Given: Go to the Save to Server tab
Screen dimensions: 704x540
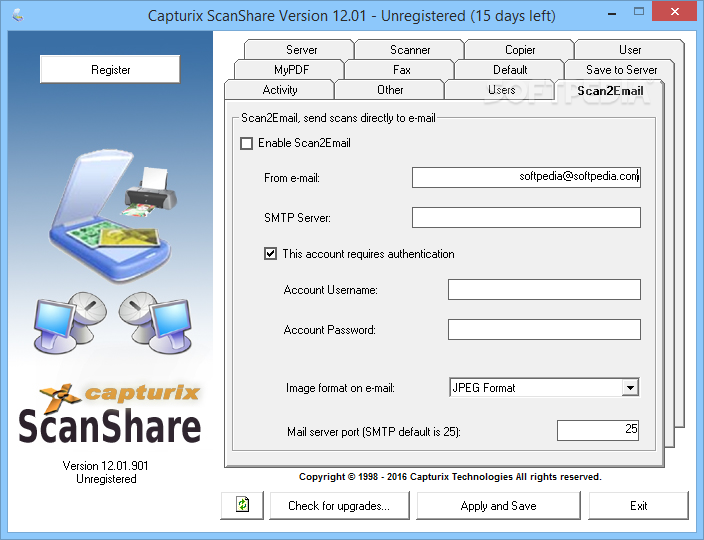Looking at the screenshot, I should tap(621, 70).
